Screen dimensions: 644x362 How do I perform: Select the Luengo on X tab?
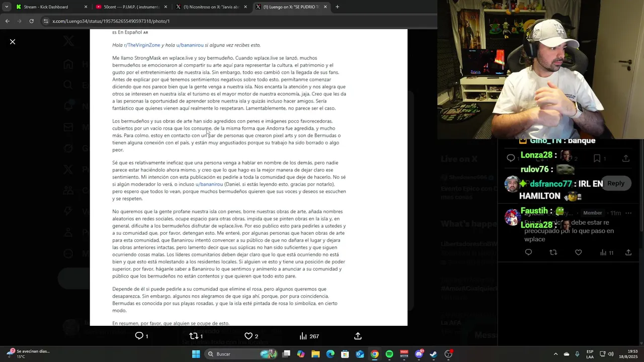pyautogui.click(x=291, y=7)
